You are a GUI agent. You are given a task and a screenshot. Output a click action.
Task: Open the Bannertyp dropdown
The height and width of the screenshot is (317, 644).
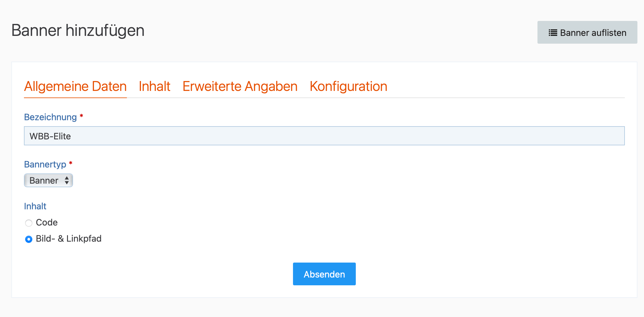pyautogui.click(x=48, y=180)
